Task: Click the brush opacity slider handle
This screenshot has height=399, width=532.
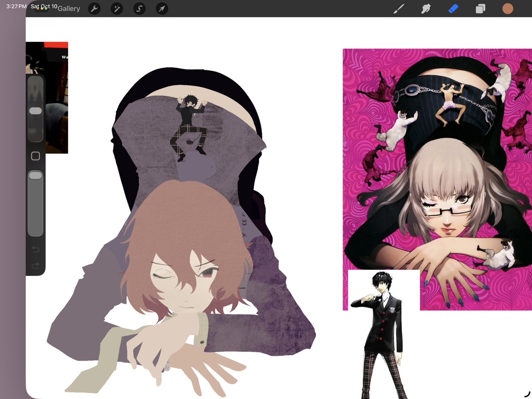Action: 35,175
